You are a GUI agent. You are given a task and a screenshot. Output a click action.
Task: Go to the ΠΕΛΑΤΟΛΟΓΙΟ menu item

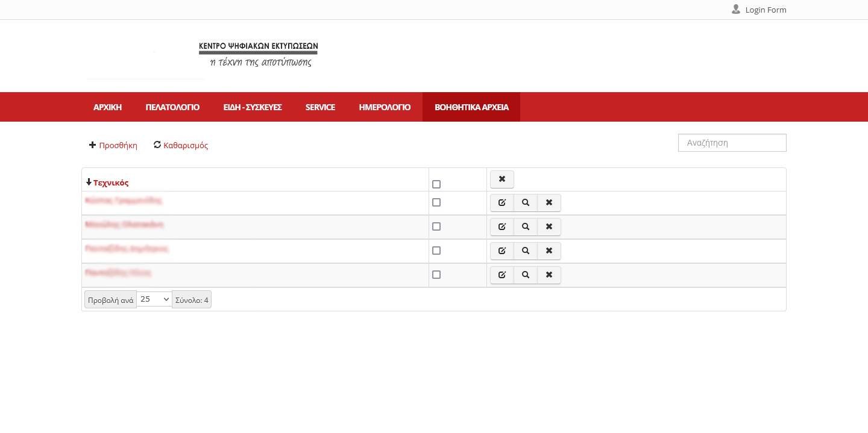[172, 107]
